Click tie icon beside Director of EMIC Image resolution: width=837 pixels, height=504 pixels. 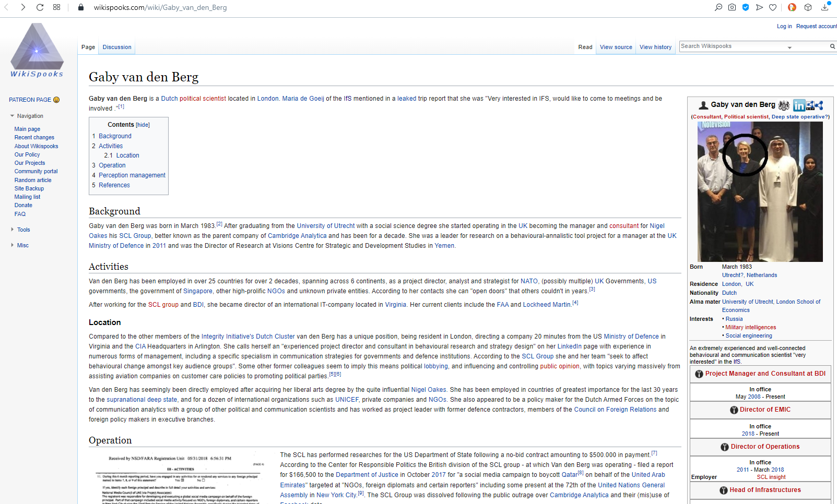click(734, 410)
